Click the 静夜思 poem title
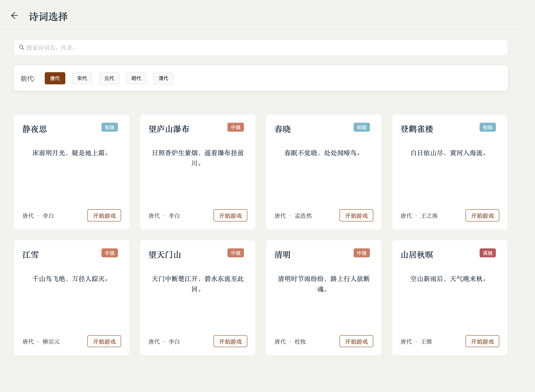Viewport: 535px width, 392px height. click(x=35, y=129)
